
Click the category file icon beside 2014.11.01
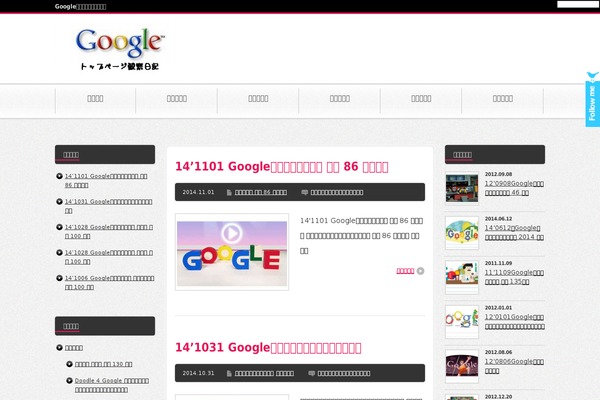point(229,192)
